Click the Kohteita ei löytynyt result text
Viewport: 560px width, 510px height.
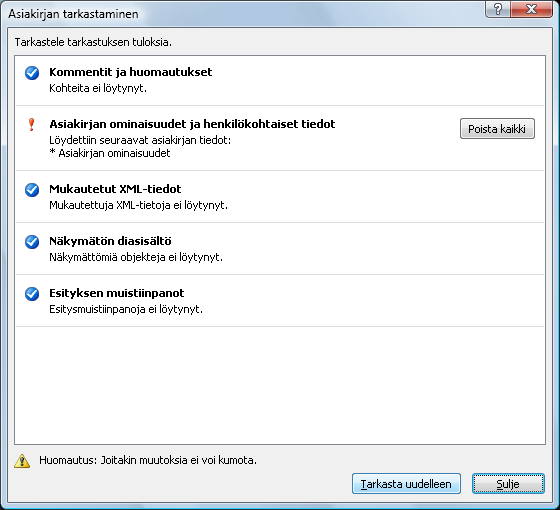[98, 88]
